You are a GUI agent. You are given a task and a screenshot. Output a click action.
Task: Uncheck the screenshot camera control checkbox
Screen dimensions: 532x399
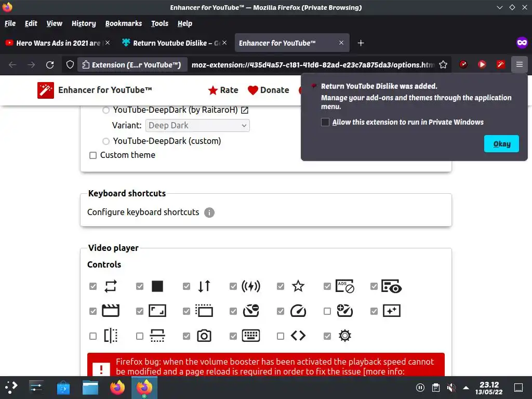tap(187, 336)
